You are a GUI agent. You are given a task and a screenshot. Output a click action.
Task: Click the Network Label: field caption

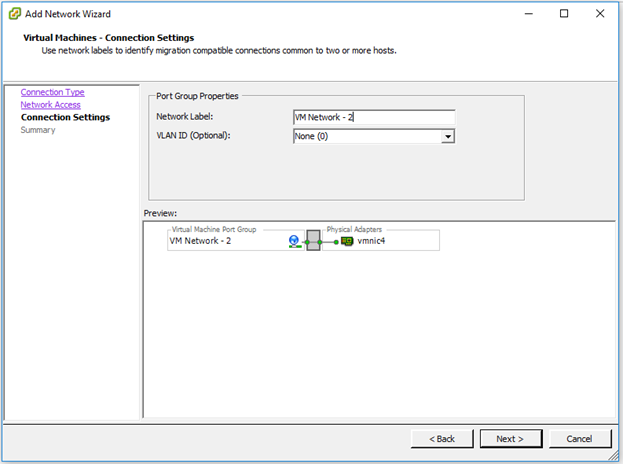[185, 116]
